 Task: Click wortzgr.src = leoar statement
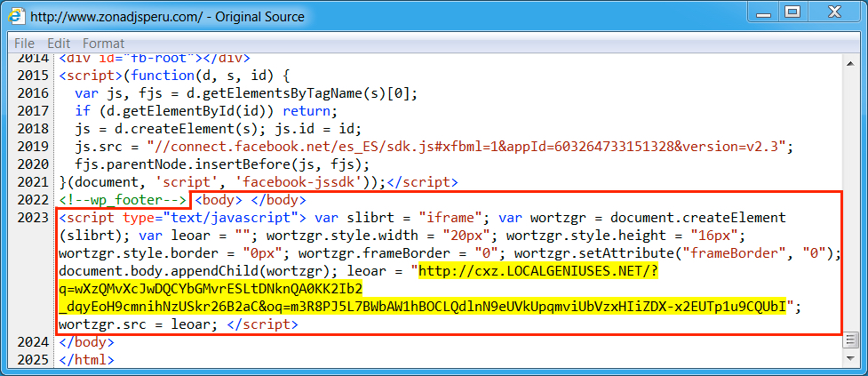[x=139, y=324]
